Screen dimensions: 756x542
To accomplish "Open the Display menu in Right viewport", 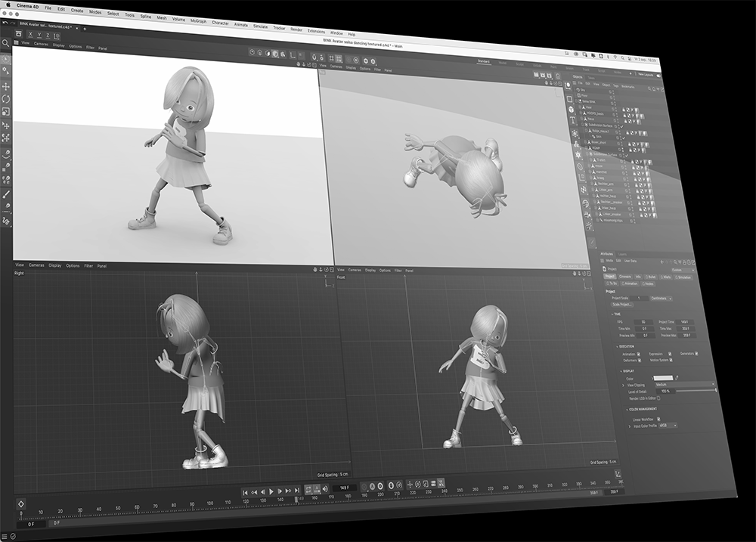I will click(55, 265).
